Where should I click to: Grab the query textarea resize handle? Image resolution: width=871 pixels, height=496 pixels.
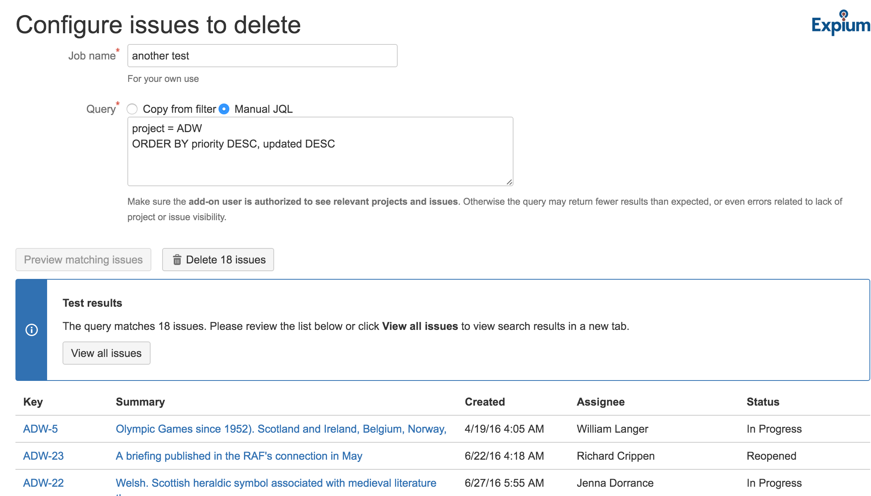[x=509, y=182]
